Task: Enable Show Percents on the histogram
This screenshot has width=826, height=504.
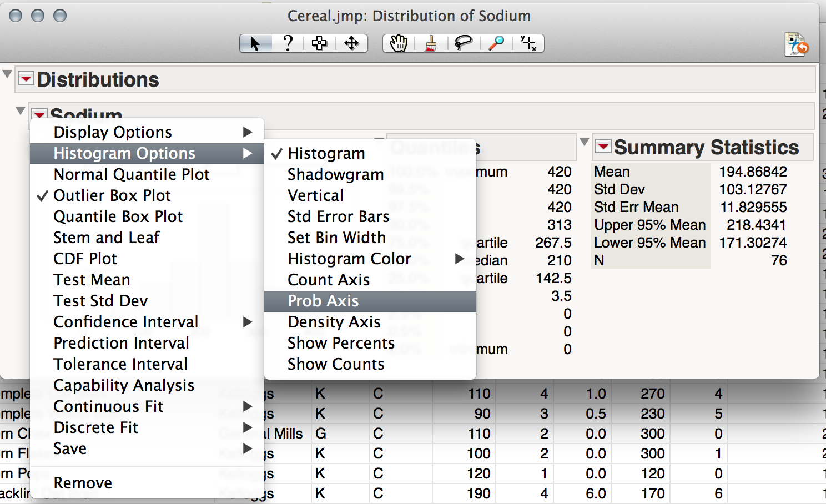Action: pos(341,343)
